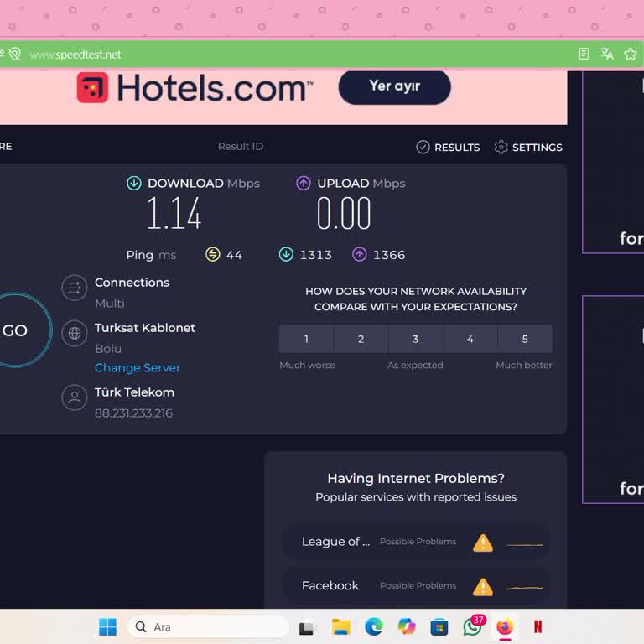Click the upload latency icon next to 1366
The image size is (644, 644).
360,254
